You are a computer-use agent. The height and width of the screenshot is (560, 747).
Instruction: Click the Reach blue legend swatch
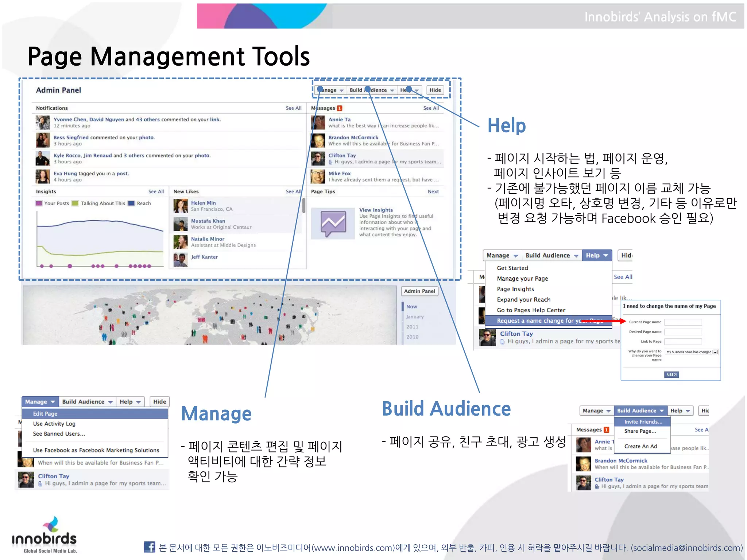(131, 203)
